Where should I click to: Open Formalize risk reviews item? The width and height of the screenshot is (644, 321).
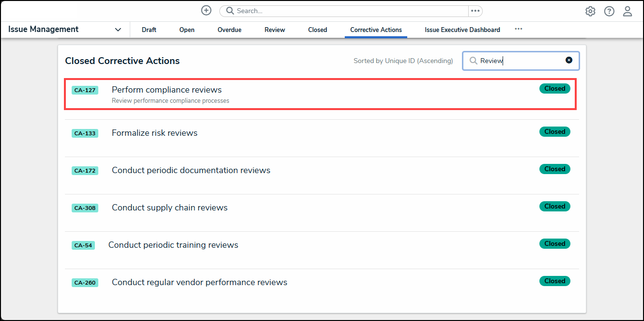tap(154, 133)
